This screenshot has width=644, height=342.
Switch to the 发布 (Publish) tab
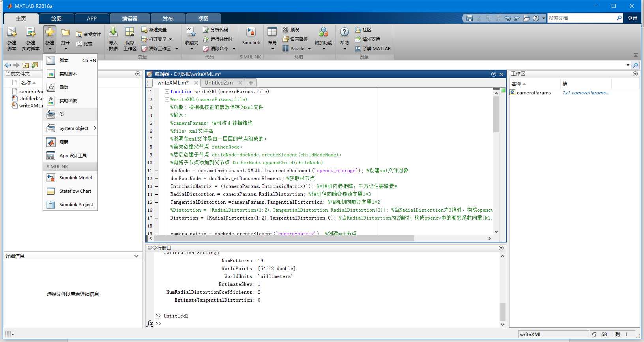click(x=168, y=19)
